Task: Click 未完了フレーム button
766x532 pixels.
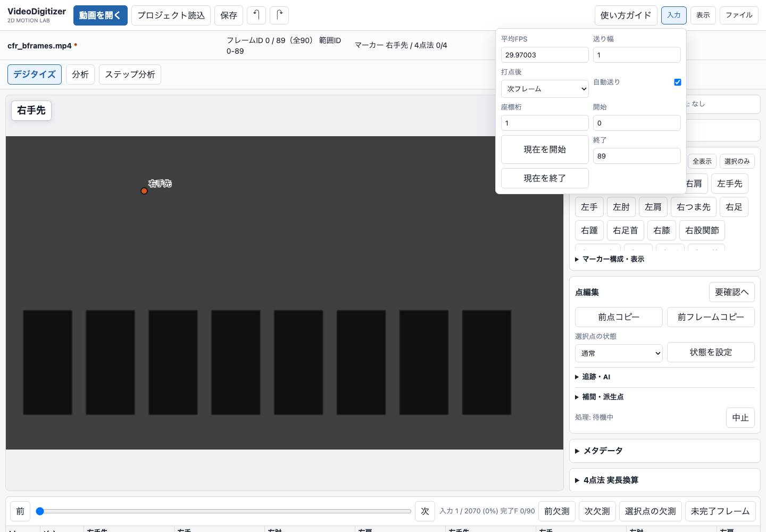Action: point(720,511)
